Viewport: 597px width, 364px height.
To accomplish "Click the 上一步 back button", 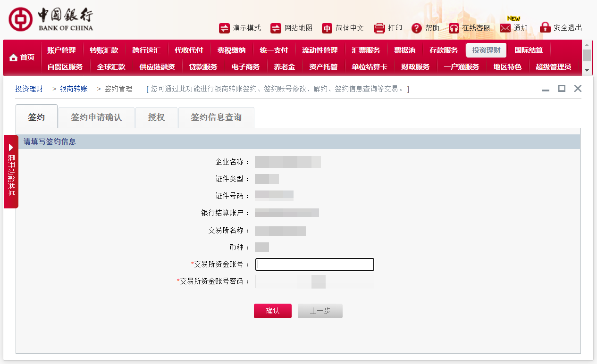I will [320, 311].
